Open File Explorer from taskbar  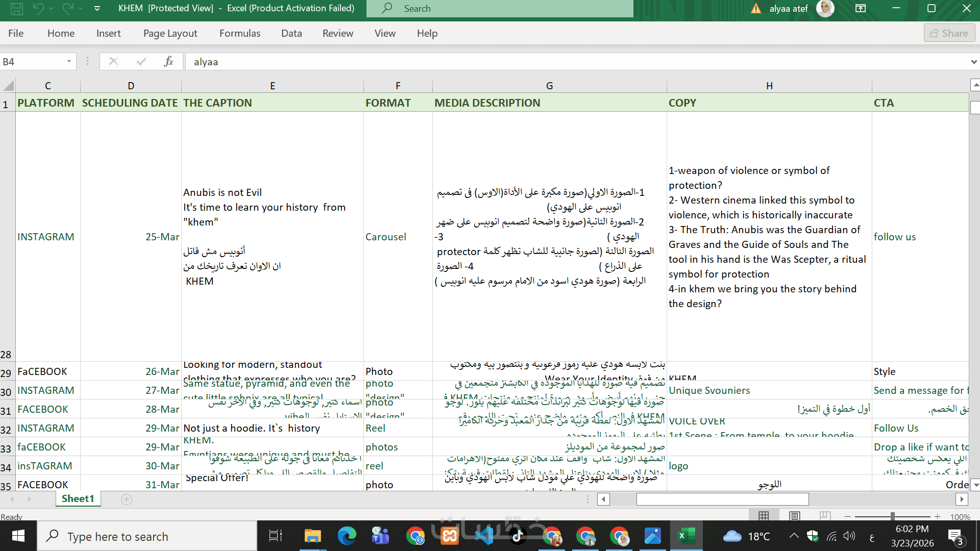[312, 536]
